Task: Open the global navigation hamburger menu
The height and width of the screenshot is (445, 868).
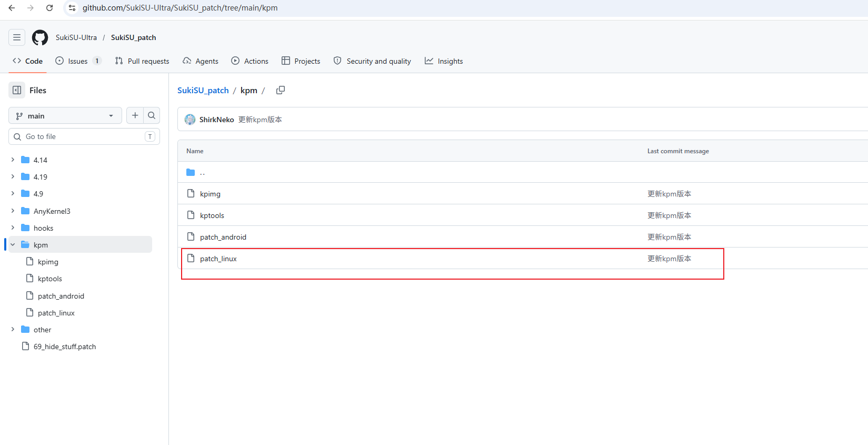Action: pyautogui.click(x=17, y=37)
